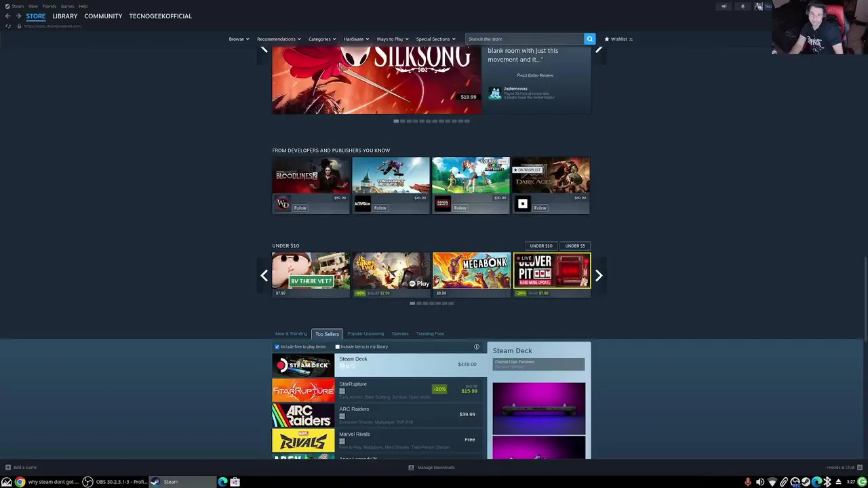Expand the Ways to Play dropdown
Image resolution: width=868 pixels, height=488 pixels.
point(393,39)
